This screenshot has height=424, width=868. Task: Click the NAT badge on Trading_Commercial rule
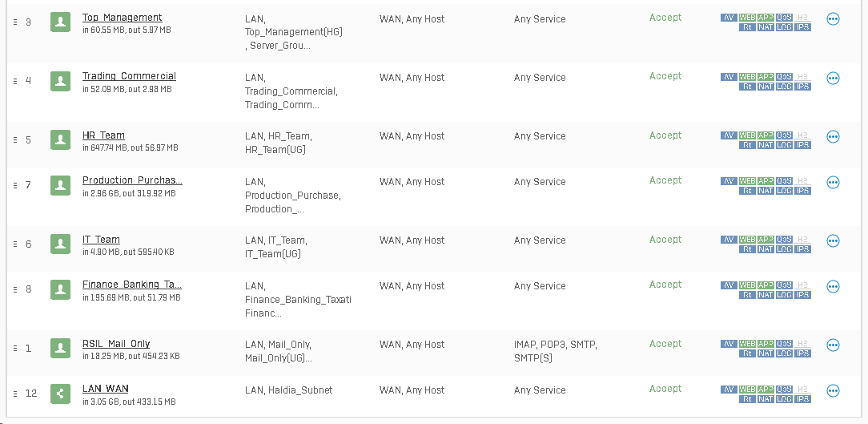coord(766,87)
